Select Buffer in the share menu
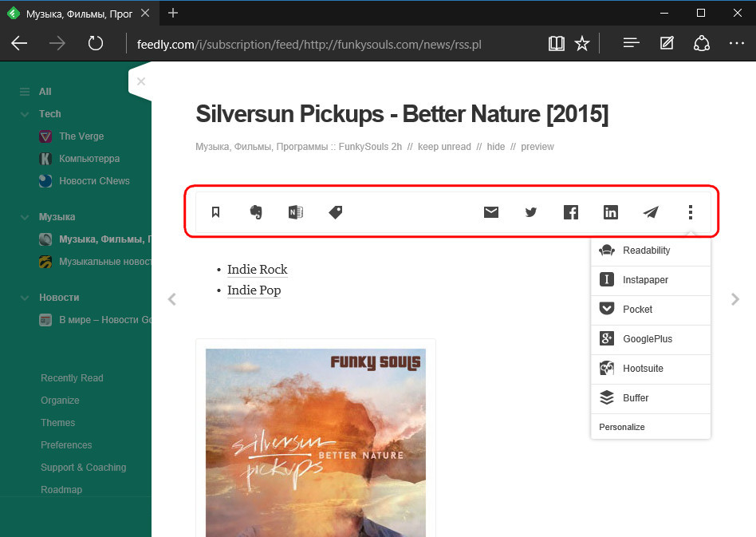 651,397
